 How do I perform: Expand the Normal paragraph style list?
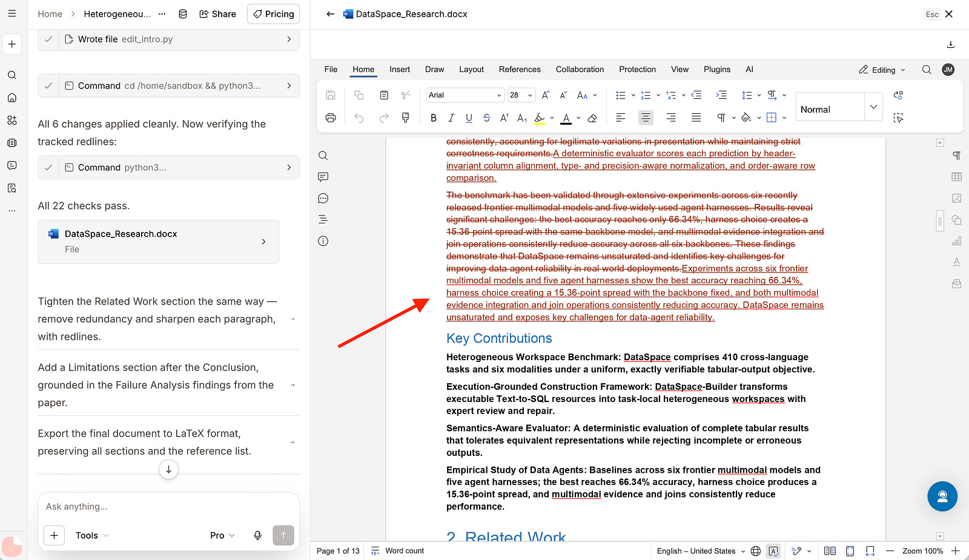point(873,107)
